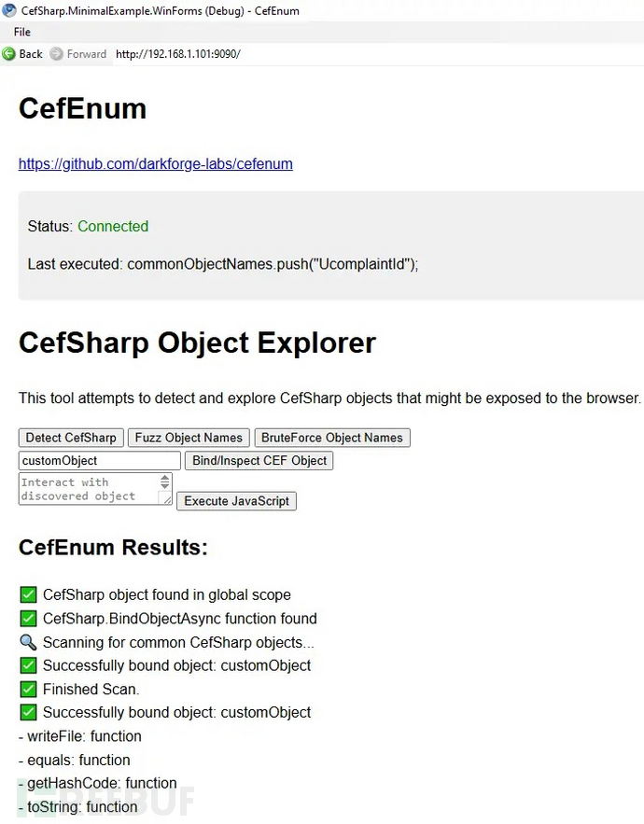644x824 pixels.
Task: Click the checkmark beside 'Successfully bound object: customObject'
Action: tap(28, 665)
